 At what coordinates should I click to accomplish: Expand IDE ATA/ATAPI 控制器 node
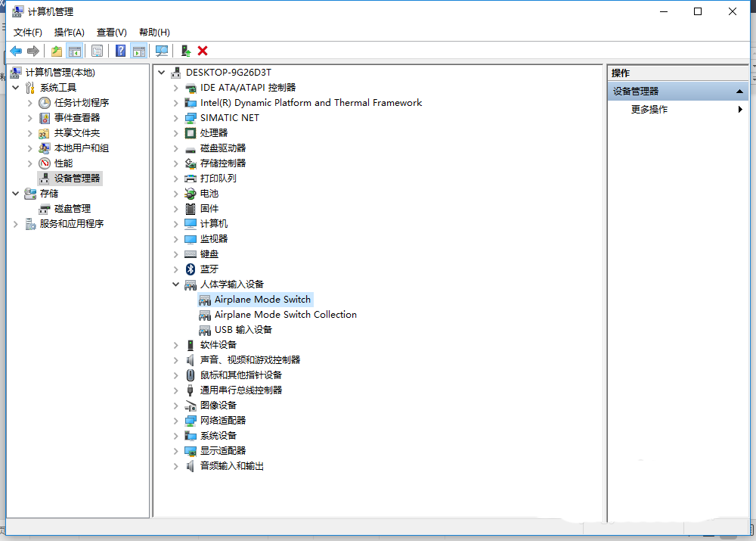coord(176,88)
